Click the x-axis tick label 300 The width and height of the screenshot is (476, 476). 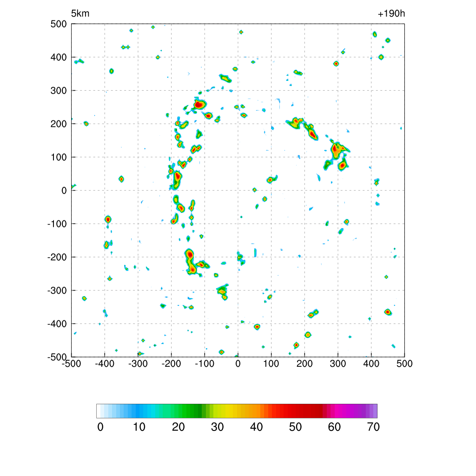[338, 364]
